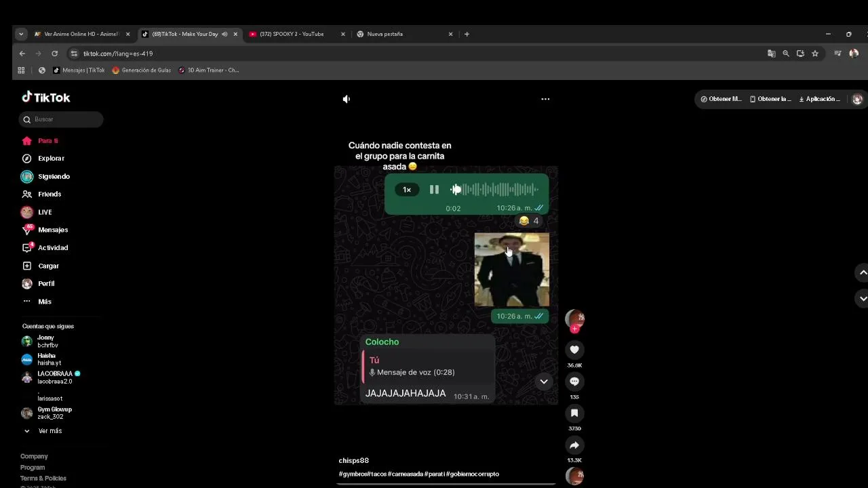Open a new browser tab
Viewport: 868px width, 488px height.
click(467, 34)
